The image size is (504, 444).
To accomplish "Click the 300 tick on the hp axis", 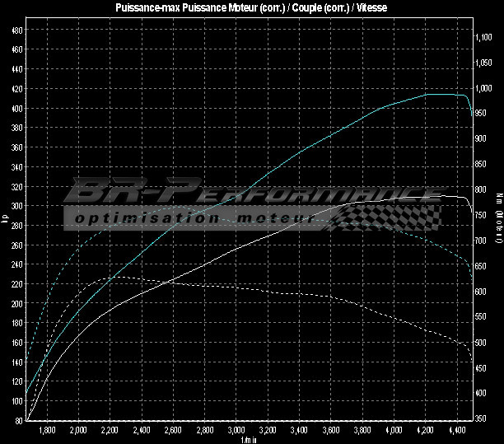I will (x=16, y=206).
